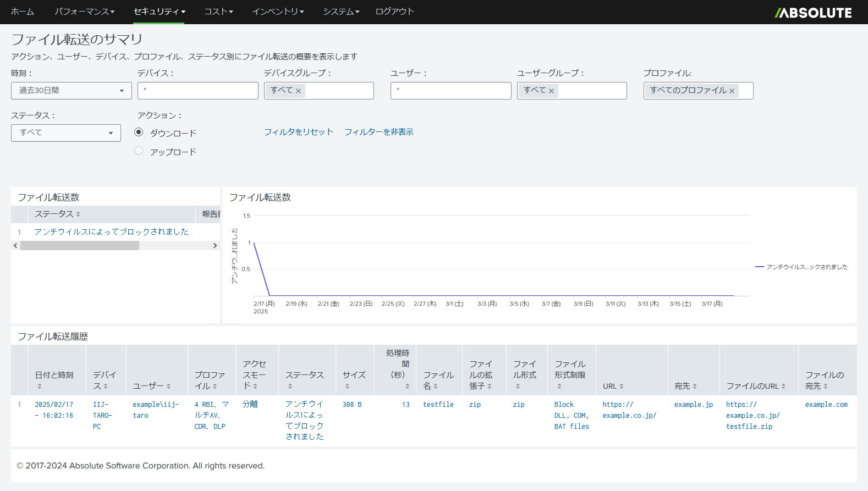Expand the インベントリ menu
This screenshot has height=491, width=868.
click(x=278, y=12)
